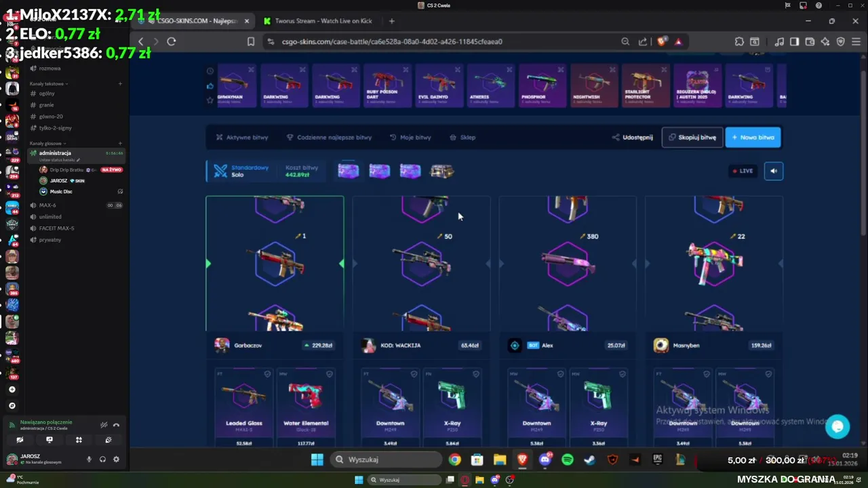The height and width of the screenshot is (488, 868).
Task: Click the fourth case in battle list
Action: coord(441,171)
